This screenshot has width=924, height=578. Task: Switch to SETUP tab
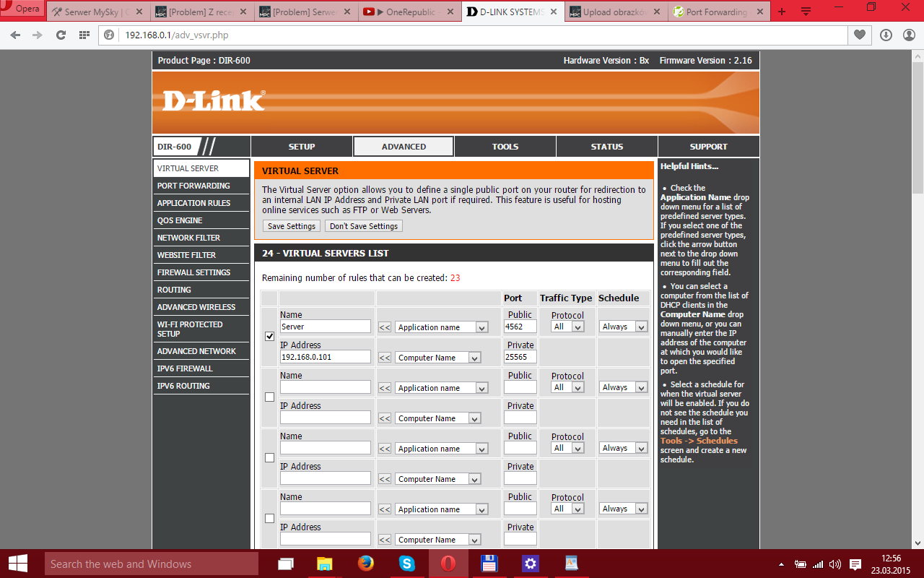[x=302, y=147]
